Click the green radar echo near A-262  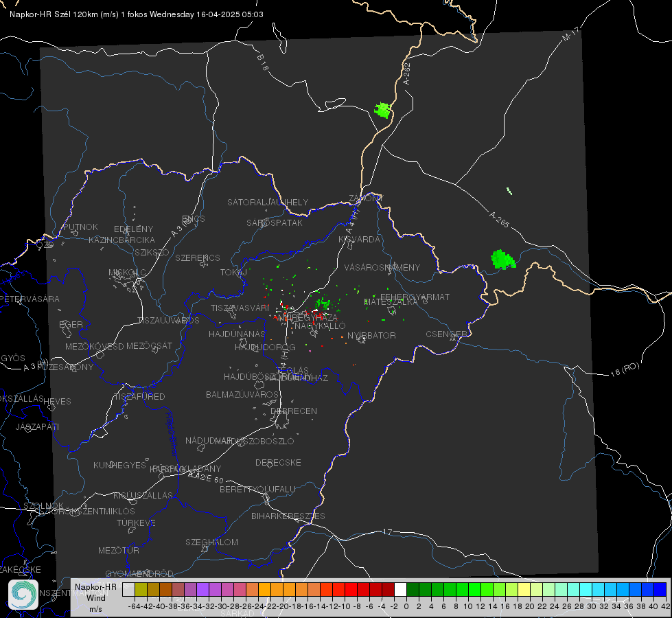coord(382,111)
